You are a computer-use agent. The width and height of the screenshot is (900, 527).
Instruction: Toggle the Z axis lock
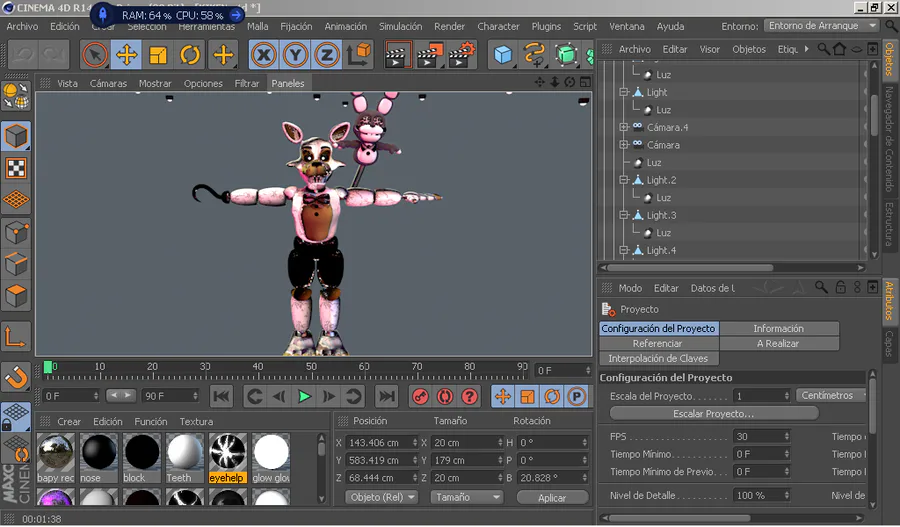pyautogui.click(x=327, y=55)
